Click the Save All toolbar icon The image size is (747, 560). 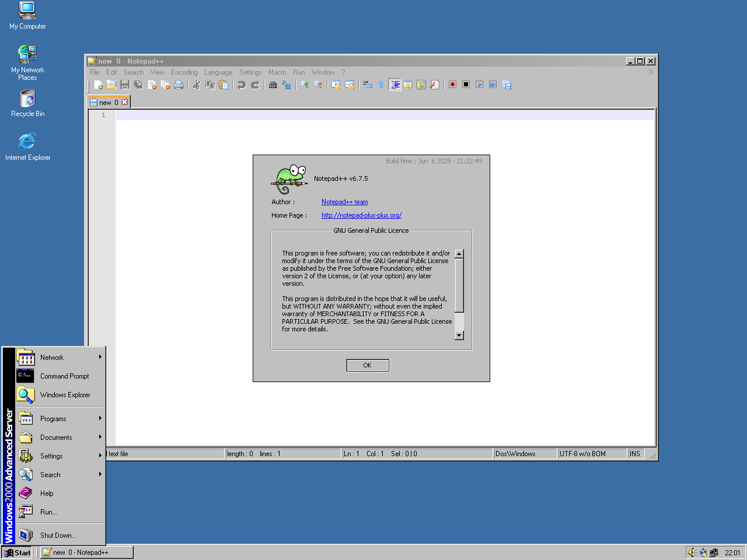[138, 85]
